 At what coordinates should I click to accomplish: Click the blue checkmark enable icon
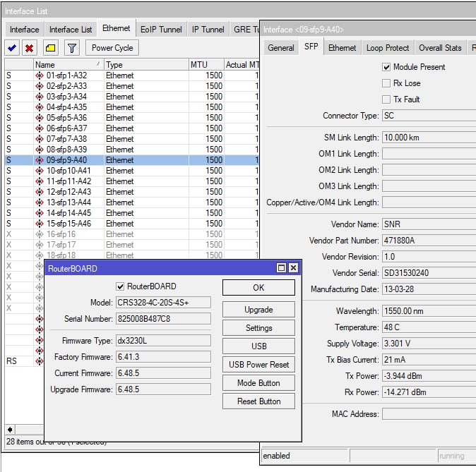pyautogui.click(x=12, y=48)
